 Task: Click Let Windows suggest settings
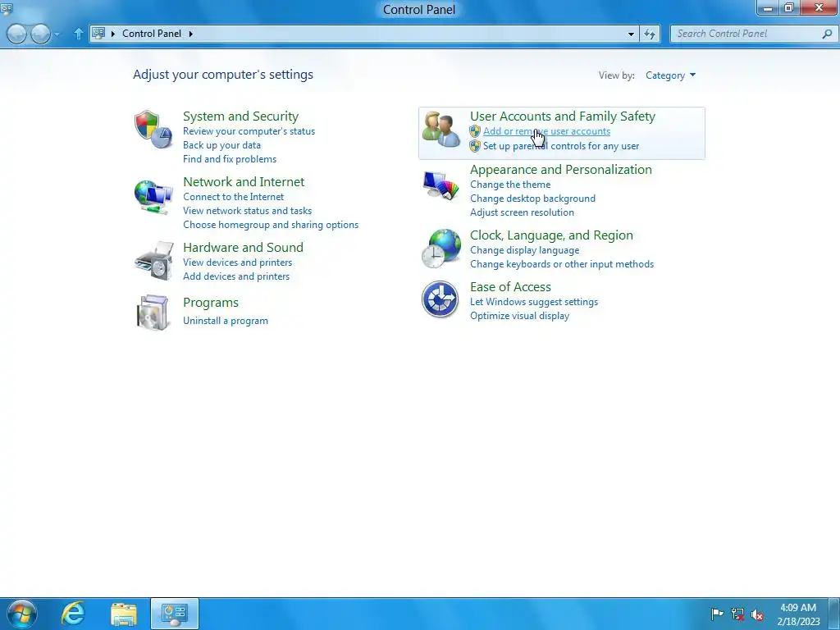pos(534,302)
